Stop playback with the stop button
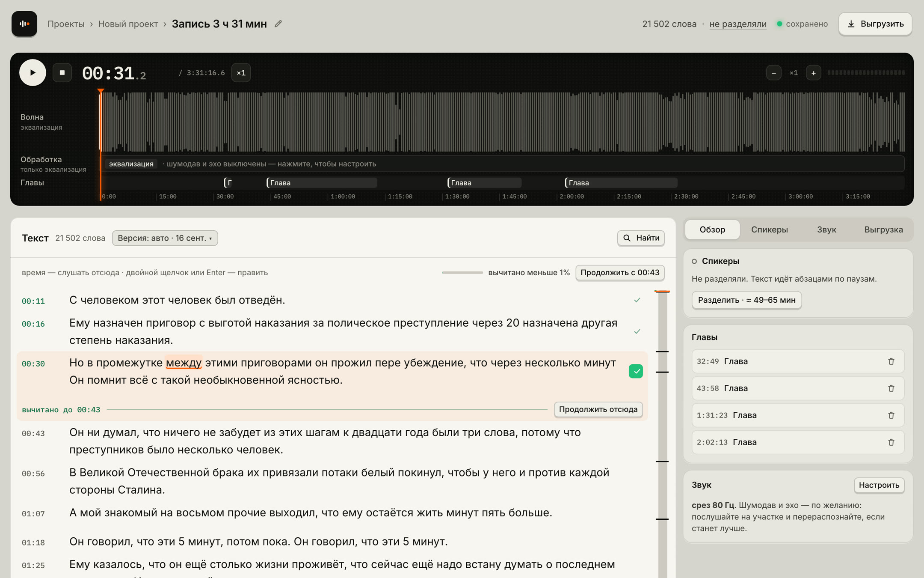 [62, 73]
